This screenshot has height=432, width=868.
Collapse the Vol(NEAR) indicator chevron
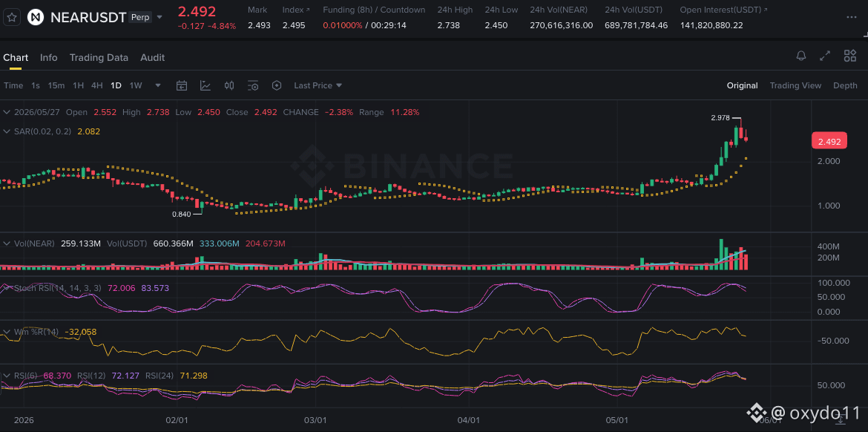pyautogui.click(x=7, y=243)
